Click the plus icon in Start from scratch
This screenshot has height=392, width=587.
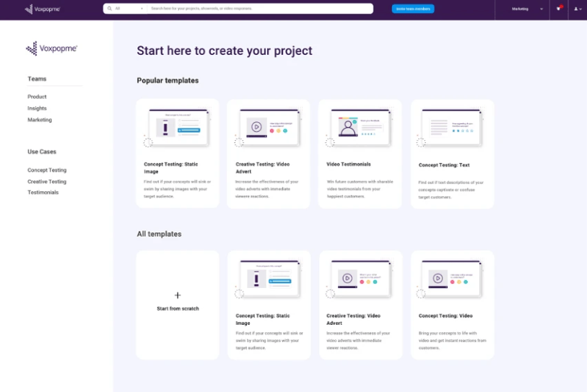point(178,295)
